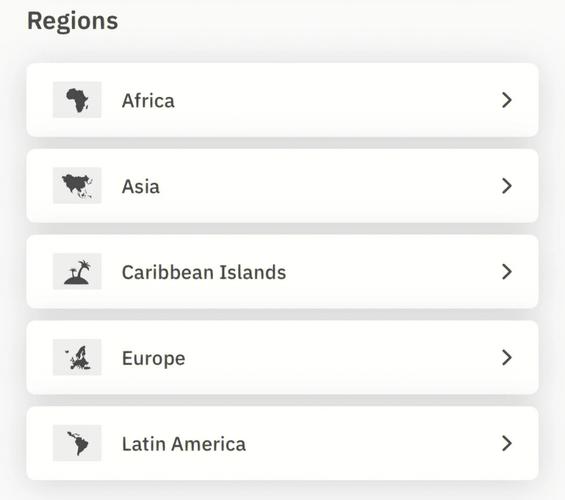Open Europe via its right chevron
The image size is (565, 500).
click(x=507, y=357)
